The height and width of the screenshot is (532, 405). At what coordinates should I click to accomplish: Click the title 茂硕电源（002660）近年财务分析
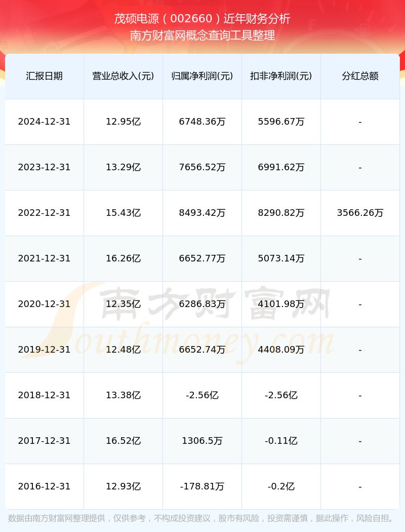(202, 19)
